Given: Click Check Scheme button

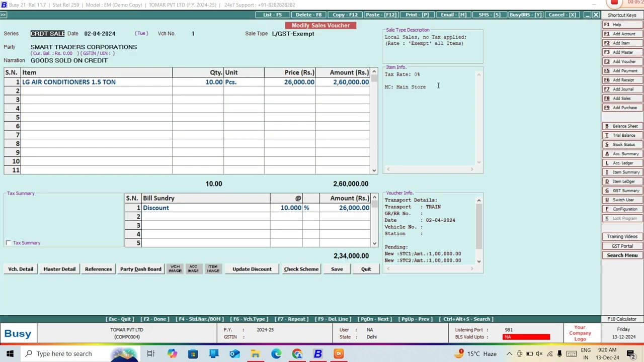Looking at the screenshot, I should (x=301, y=269).
